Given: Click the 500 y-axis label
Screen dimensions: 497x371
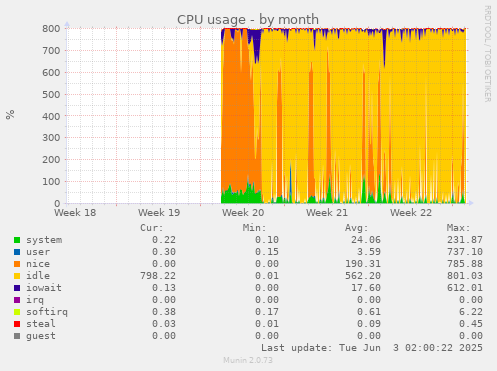Looking at the screenshot, I should point(51,94).
